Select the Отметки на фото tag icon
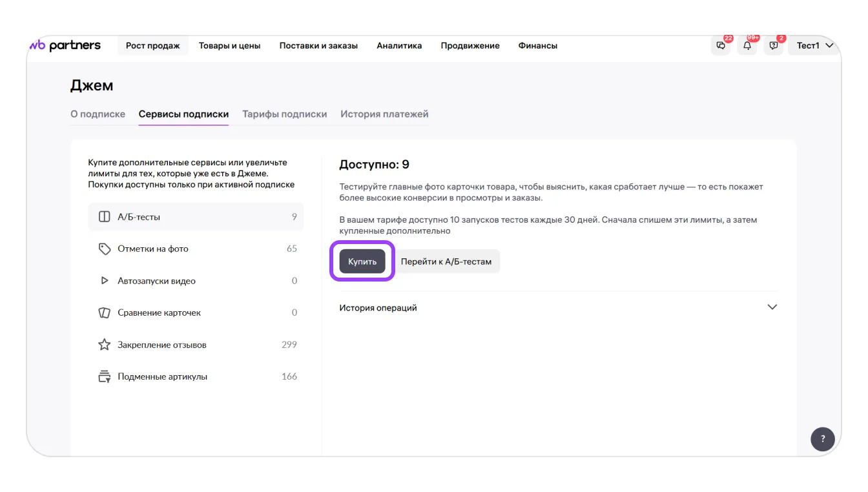The width and height of the screenshot is (868, 492). (104, 249)
